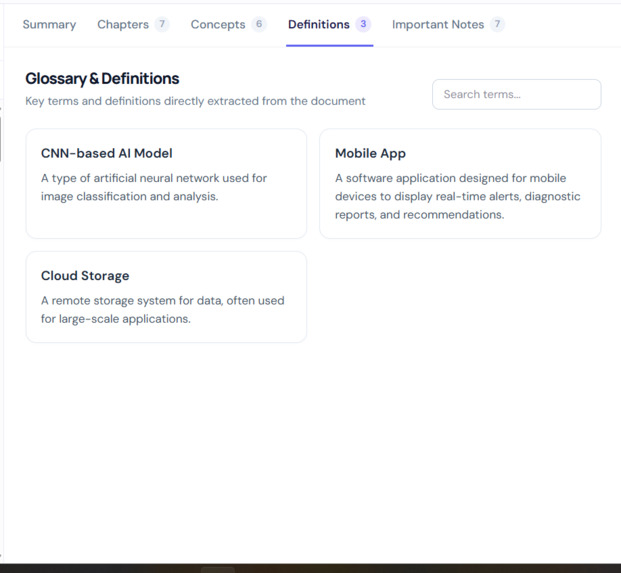Click the 'for large-scale applications.' description text

pyautogui.click(x=116, y=319)
